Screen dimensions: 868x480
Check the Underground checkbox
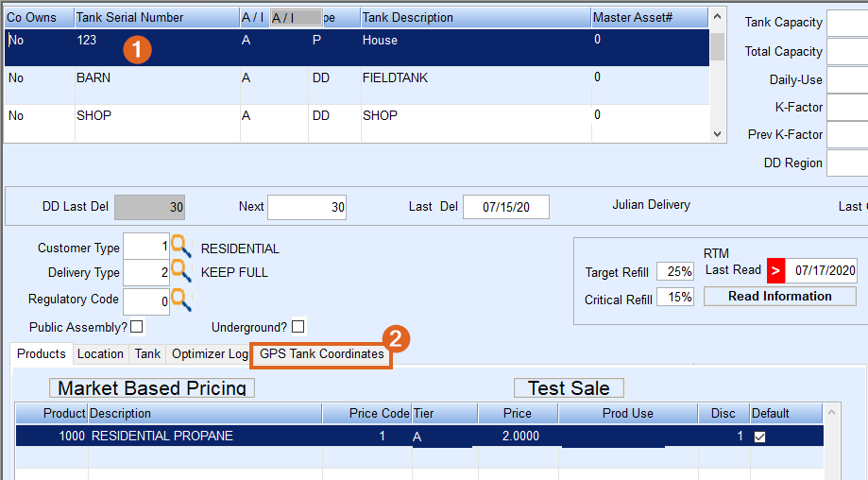pyautogui.click(x=298, y=327)
